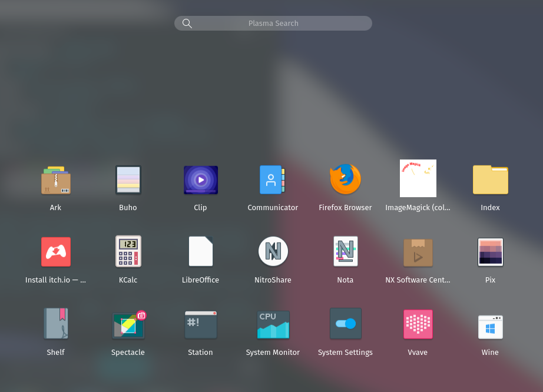The width and height of the screenshot is (543, 392).
Task: Click the Nota text editor icon
Action: pyautogui.click(x=345, y=251)
